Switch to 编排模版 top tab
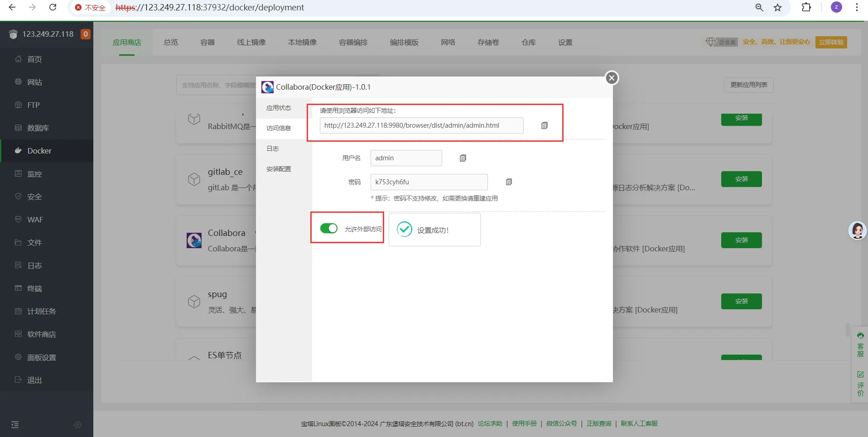The height and width of the screenshot is (437, 868). pos(404,43)
